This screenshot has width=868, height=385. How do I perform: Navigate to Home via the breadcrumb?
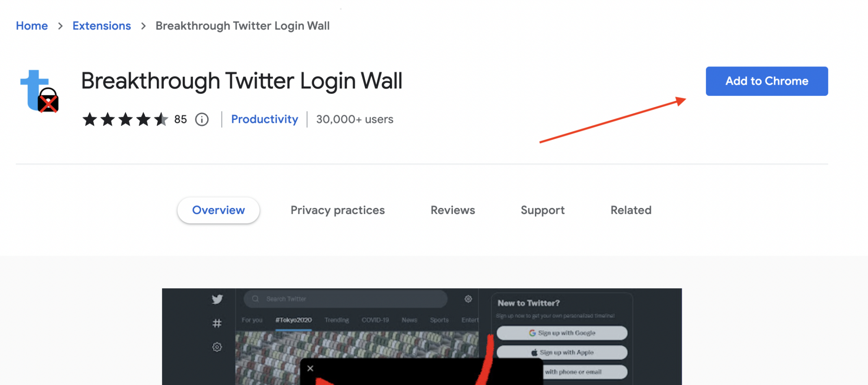click(x=32, y=26)
